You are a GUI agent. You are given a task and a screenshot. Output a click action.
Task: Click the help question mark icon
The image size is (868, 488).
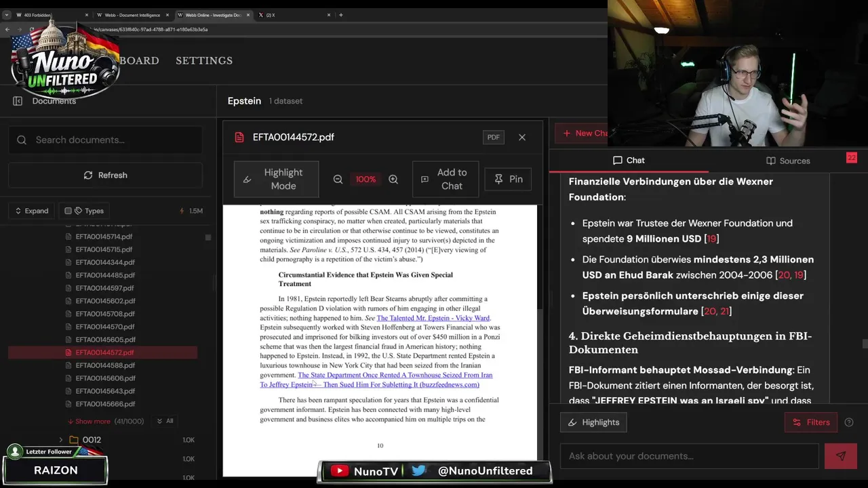[x=849, y=422]
